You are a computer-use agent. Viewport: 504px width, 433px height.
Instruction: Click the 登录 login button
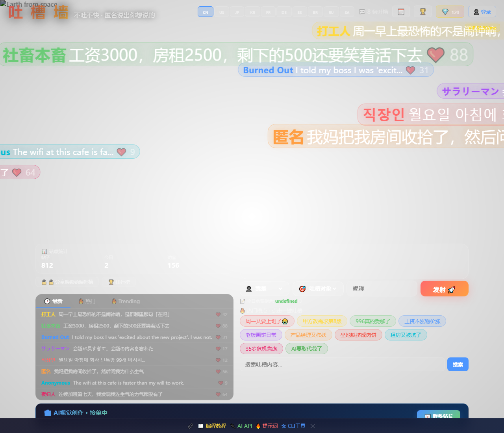click(482, 12)
